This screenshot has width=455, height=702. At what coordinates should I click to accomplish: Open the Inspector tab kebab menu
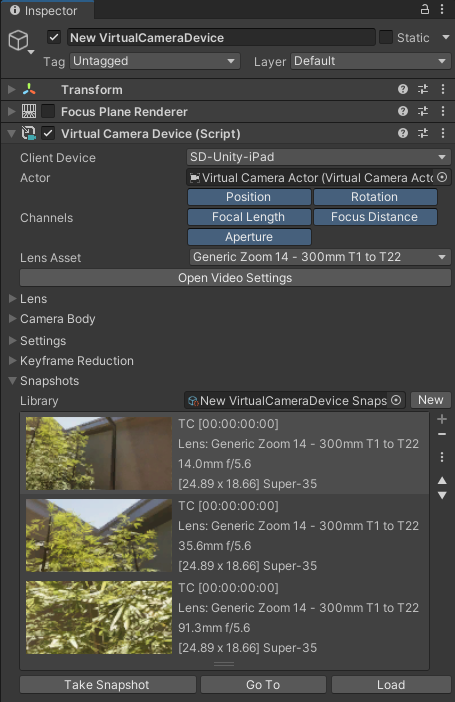coord(442,9)
